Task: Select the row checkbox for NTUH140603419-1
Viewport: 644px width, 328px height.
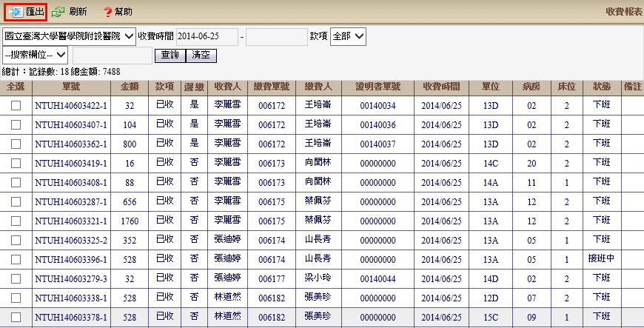Action: (x=16, y=163)
